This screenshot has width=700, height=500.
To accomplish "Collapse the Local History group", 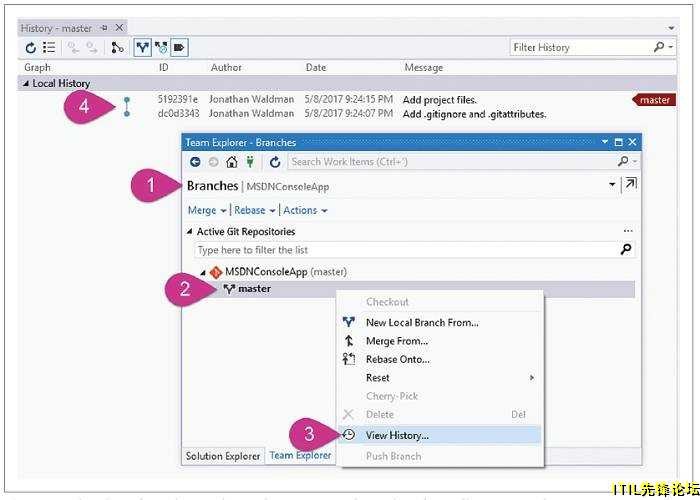I will click(25, 83).
